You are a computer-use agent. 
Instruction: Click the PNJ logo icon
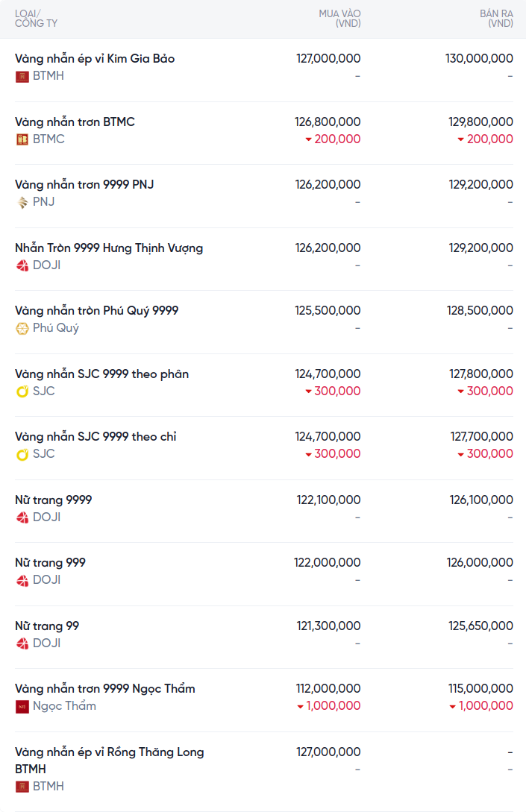pyautogui.click(x=22, y=202)
